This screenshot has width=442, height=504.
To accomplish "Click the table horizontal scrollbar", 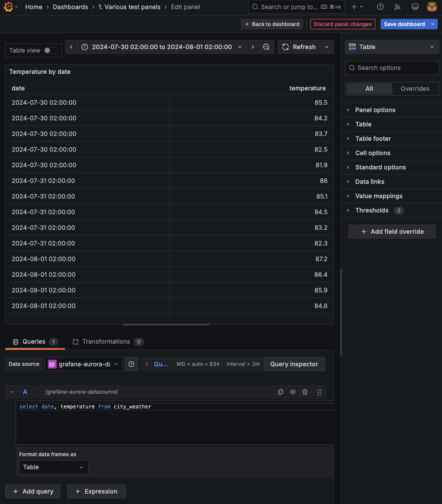I will tap(166, 325).
